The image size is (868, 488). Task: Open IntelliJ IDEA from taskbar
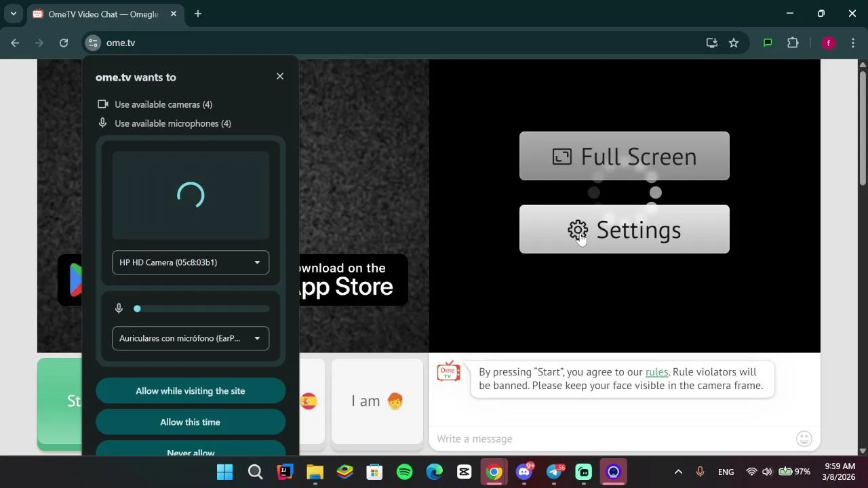tap(285, 472)
